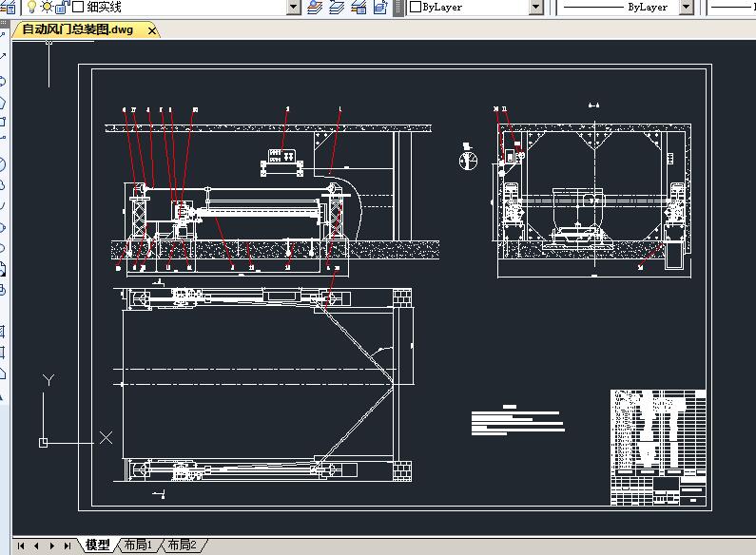Click the third layer-stack icon right of layer dropdown
This screenshot has height=555, width=756.
(x=359, y=8)
